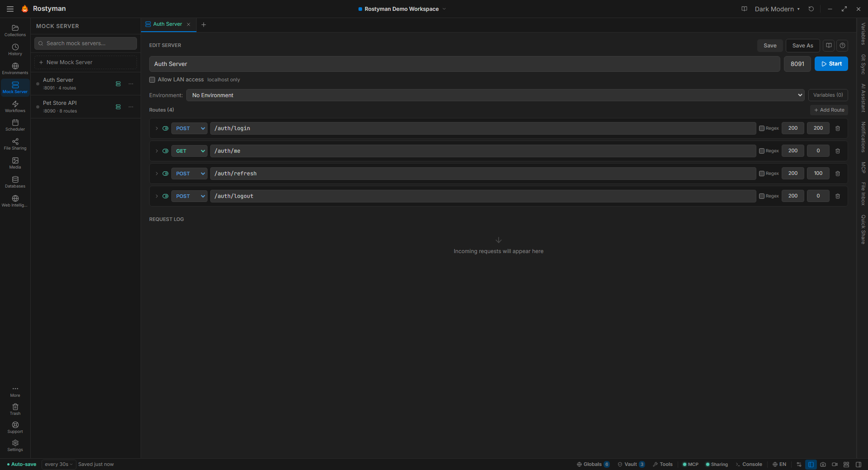Open the docs book icon beside Save As

[x=828, y=45]
